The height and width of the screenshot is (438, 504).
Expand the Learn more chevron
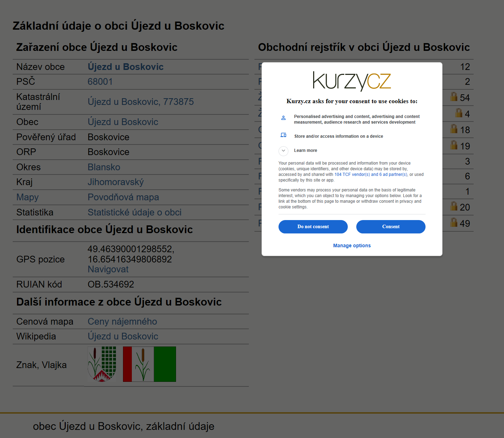[x=283, y=151]
